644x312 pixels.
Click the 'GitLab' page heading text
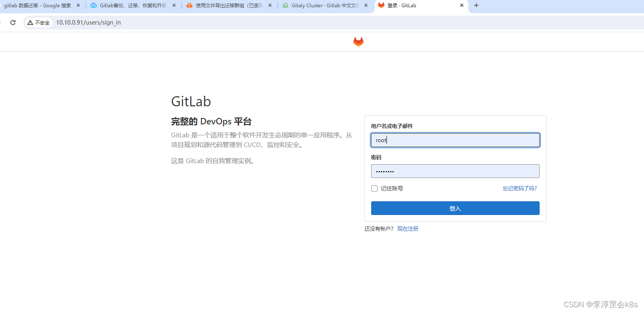191,101
